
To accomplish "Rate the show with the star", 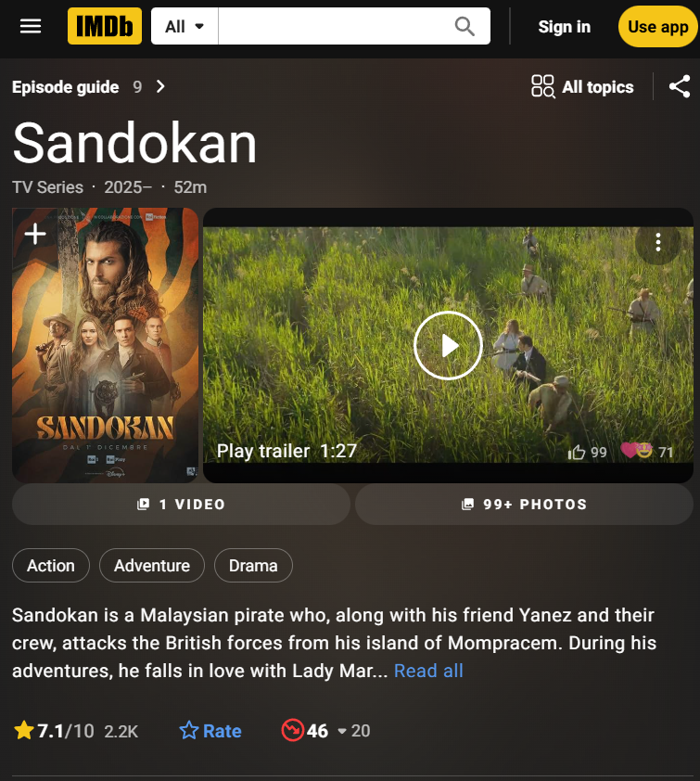I will 210,731.
